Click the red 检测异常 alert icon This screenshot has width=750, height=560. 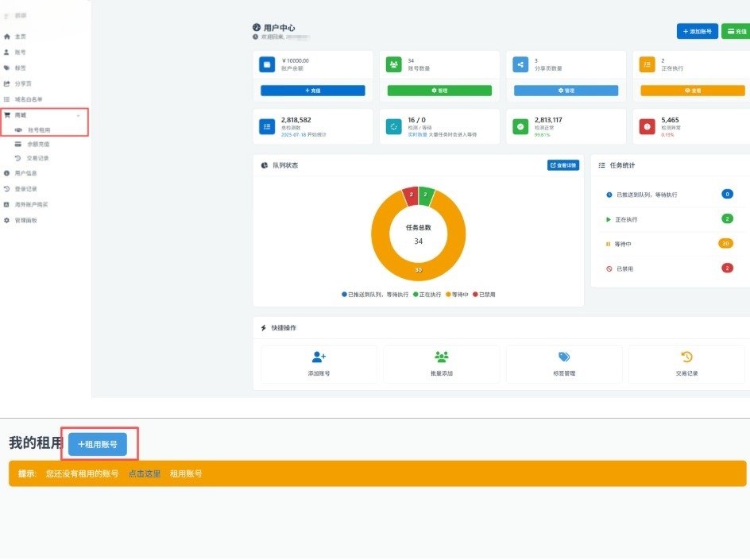[x=647, y=127]
